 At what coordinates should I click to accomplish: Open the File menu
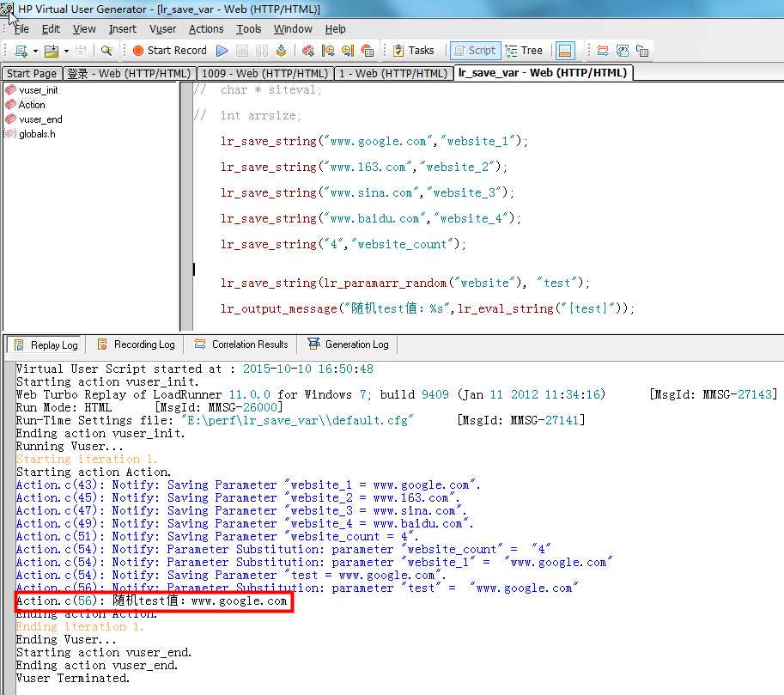tap(21, 29)
